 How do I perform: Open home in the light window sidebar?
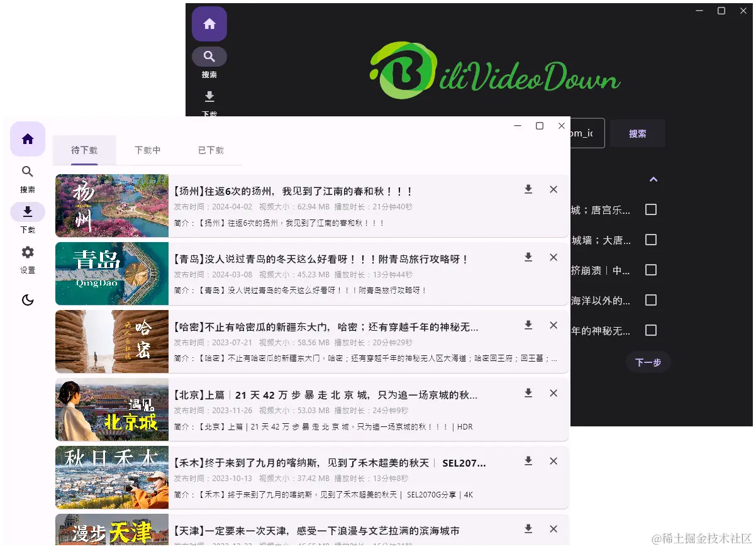tap(28, 139)
